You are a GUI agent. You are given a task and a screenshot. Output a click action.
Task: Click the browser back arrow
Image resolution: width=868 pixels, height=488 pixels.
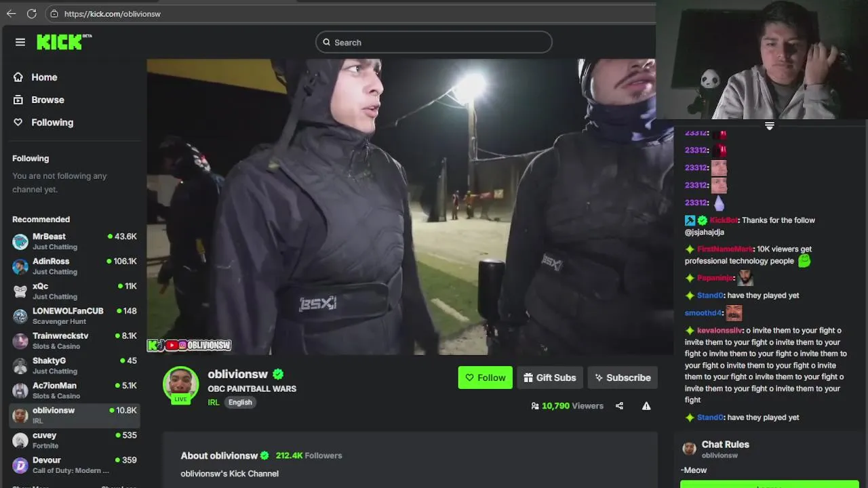11,14
